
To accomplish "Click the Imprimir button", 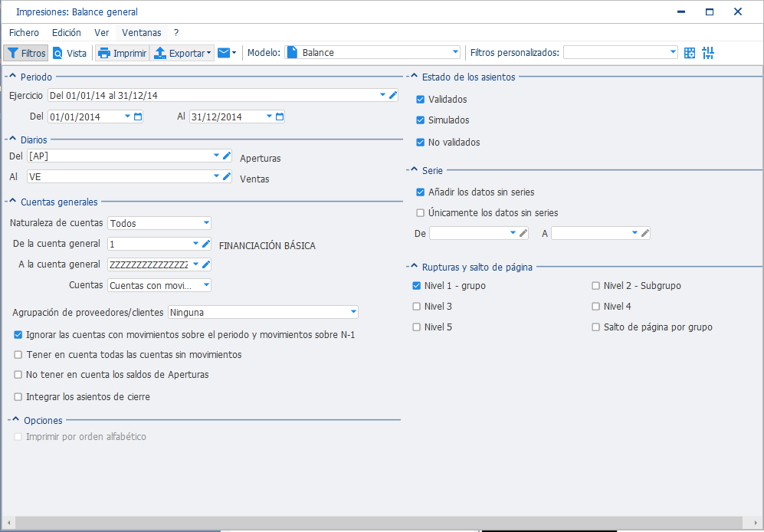I will pyautogui.click(x=123, y=53).
